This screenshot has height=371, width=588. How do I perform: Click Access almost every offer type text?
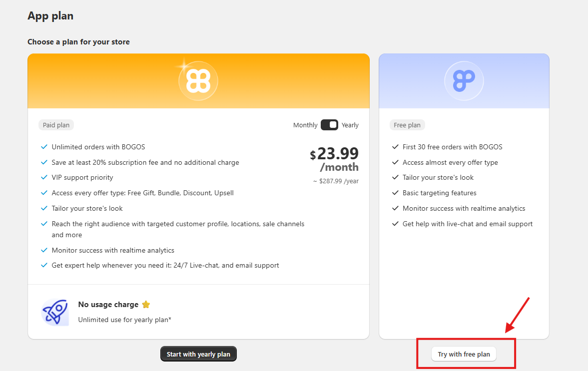(450, 162)
